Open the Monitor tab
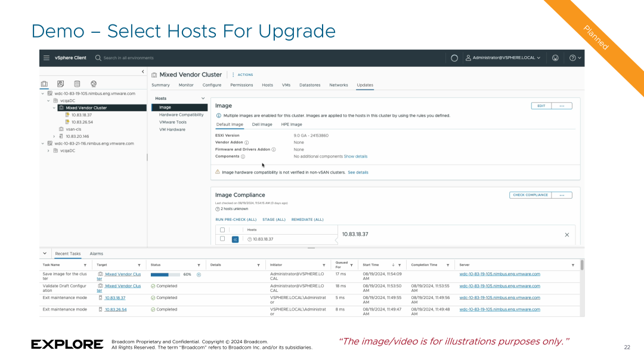This screenshot has width=644, height=363. (186, 85)
